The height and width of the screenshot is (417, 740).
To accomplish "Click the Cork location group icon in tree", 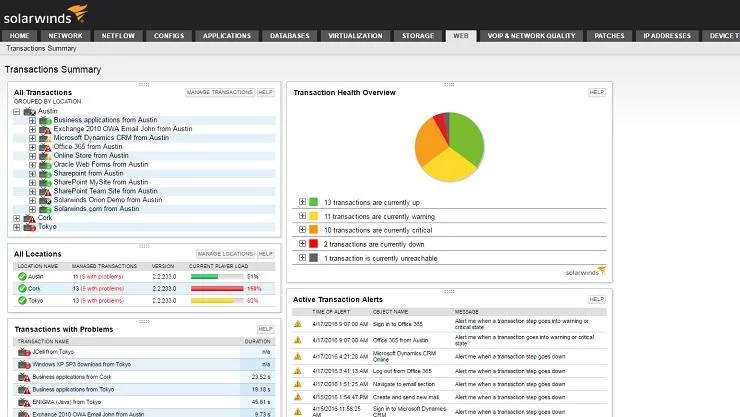I will [30, 218].
